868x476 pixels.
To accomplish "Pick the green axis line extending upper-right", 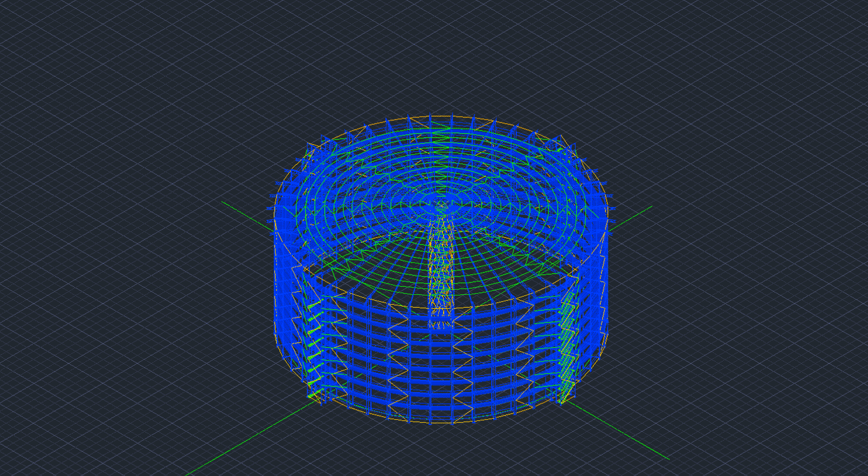I will [633, 215].
